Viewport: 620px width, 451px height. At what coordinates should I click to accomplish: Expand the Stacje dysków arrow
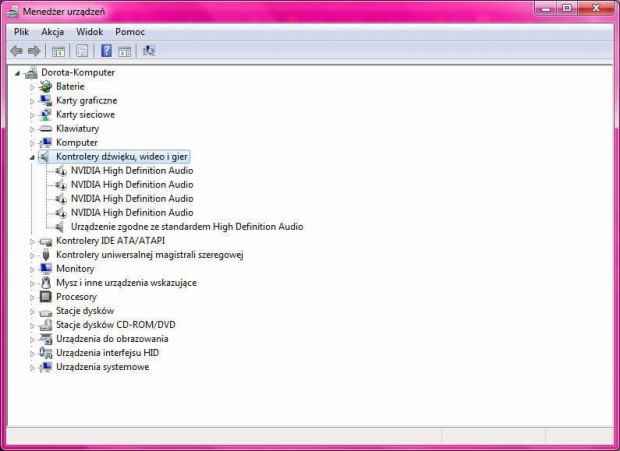32,311
